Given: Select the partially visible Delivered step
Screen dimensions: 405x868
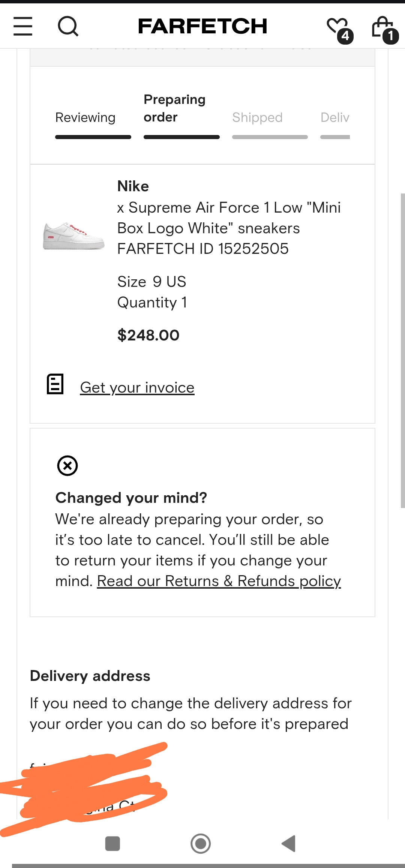Looking at the screenshot, I should 335,118.
